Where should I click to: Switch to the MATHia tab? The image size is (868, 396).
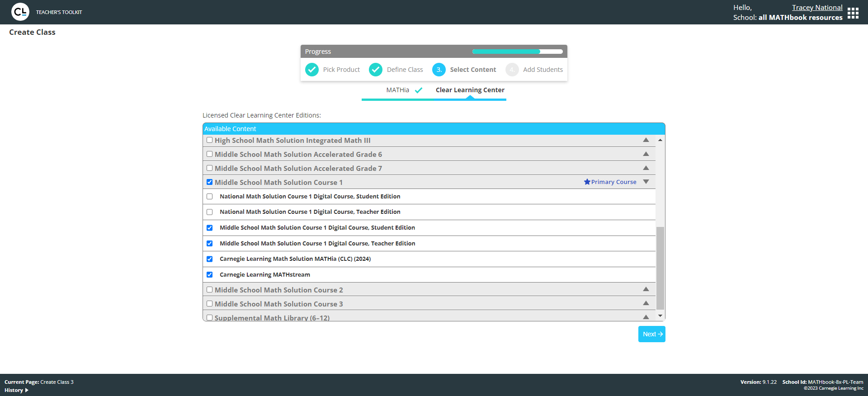(398, 90)
